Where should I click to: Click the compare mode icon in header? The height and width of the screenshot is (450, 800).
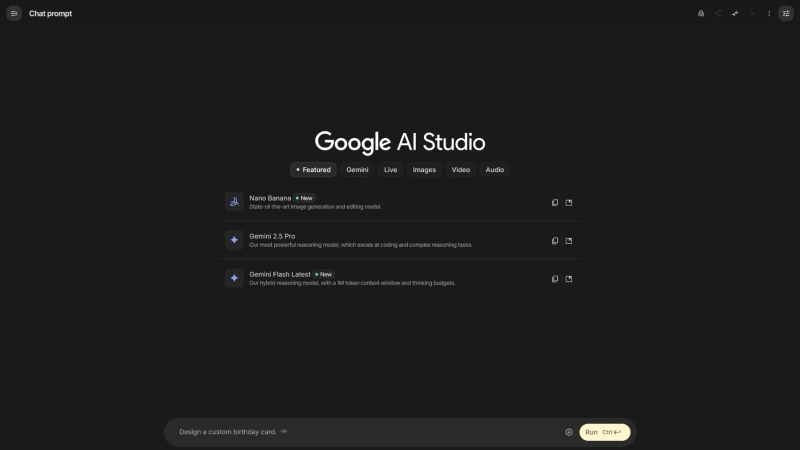pos(735,13)
